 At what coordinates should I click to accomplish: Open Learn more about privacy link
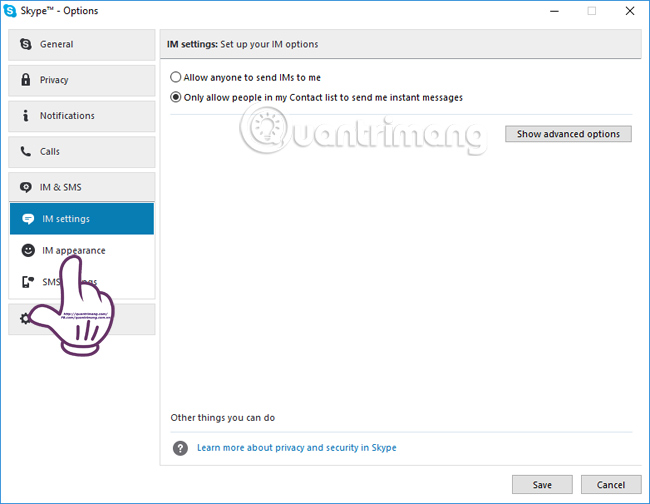(297, 448)
